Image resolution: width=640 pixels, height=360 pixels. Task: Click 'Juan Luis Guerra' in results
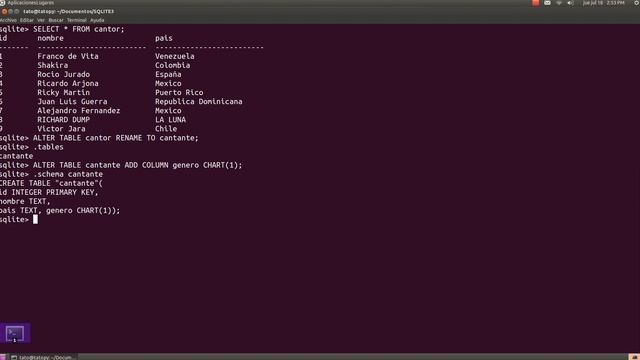click(x=72, y=102)
